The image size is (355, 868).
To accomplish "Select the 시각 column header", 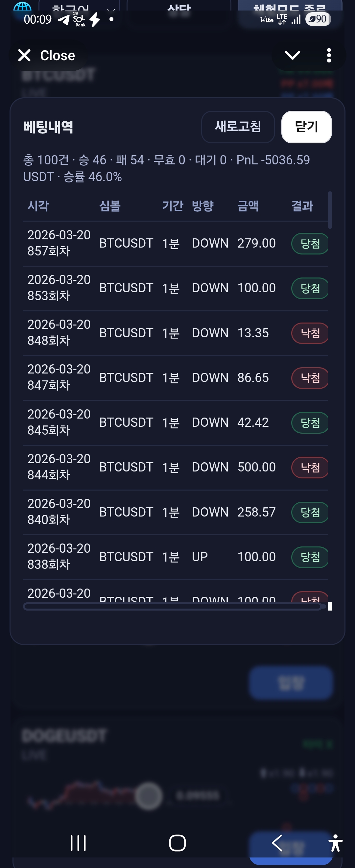I will click(x=38, y=205).
